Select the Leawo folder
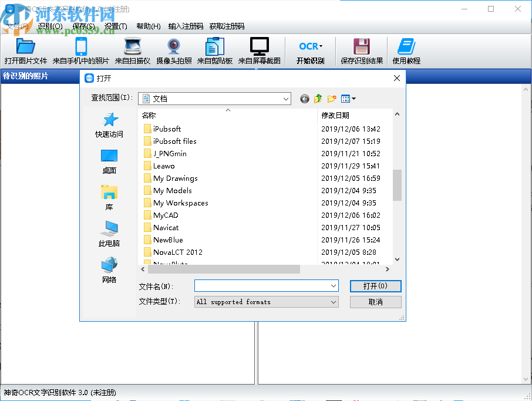This screenshot has height=401, width=532. coord(159,166)
